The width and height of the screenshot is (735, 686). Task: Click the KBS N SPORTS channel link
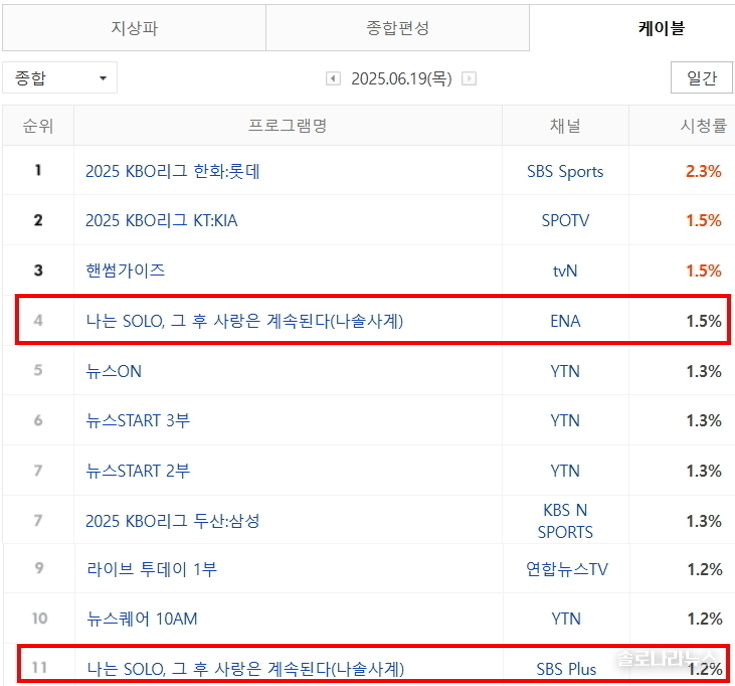point(565,521)
